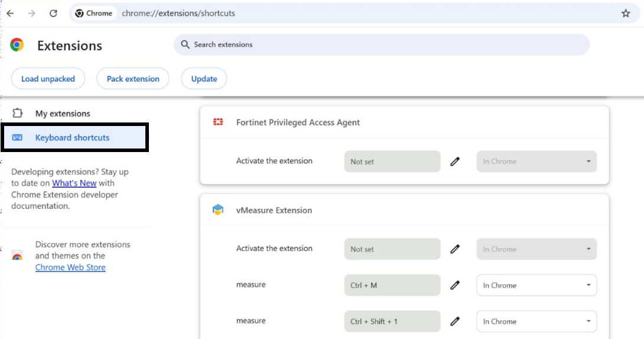Bookmark this page with the star icon

click(x=626, y=13)
